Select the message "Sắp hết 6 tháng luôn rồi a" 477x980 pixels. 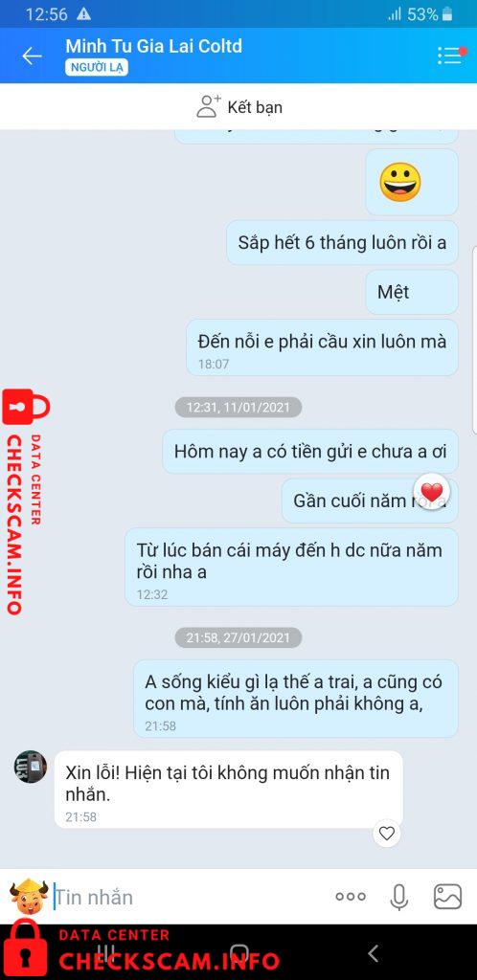(342, 242)
